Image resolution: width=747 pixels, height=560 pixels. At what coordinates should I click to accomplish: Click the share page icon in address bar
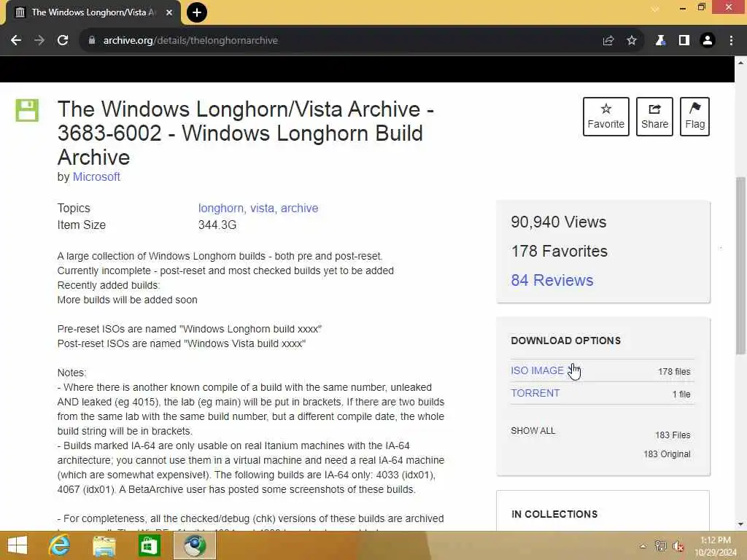(x=608, y=41)
